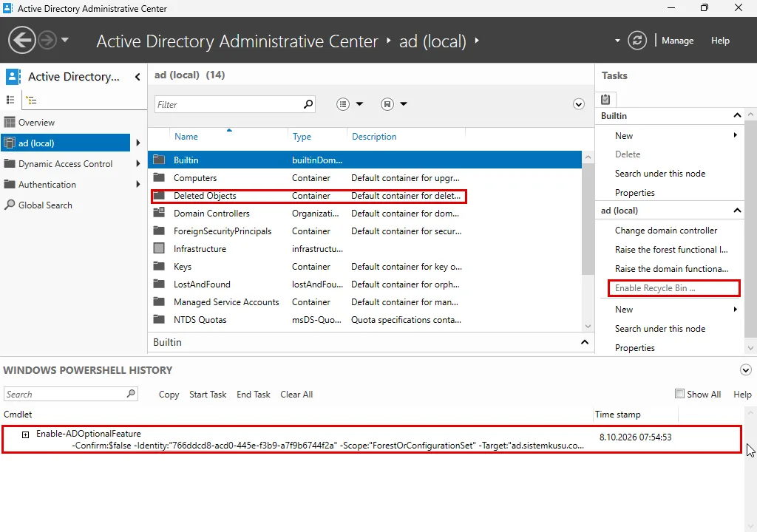Collapse the PowerShell History pane
Image resolution: width=757 pixels, height=532 pixels.
click(x=745, y=370)
